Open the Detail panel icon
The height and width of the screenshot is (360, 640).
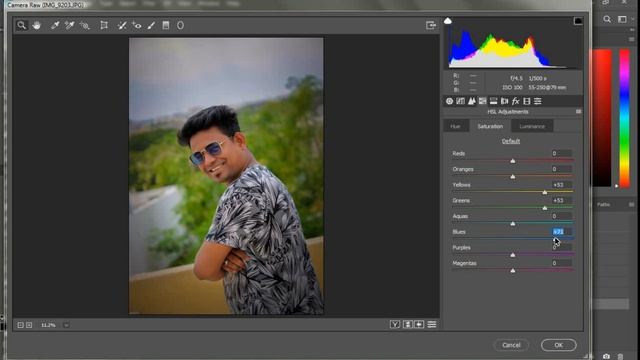(471, 101)
